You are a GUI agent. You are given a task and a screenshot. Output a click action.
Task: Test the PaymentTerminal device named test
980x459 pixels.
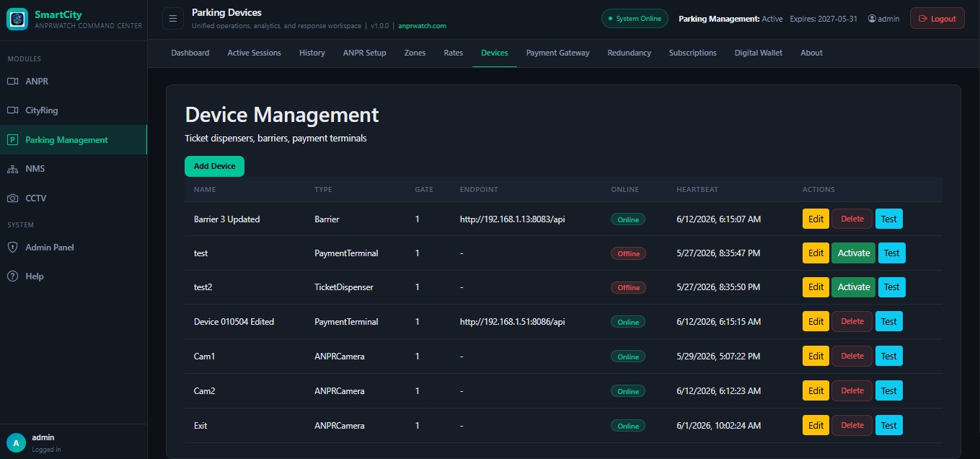pyautogui.click(x=892, y=253)
